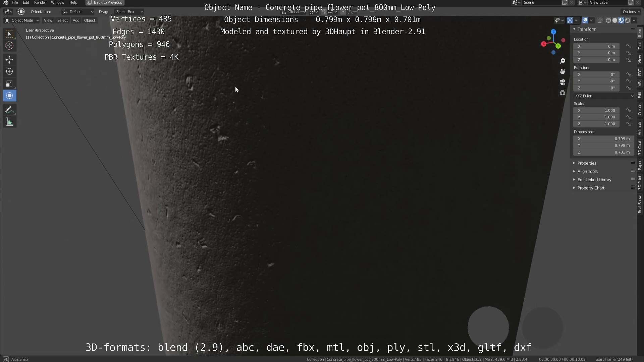
Task: Click the Scale X value field
Action: pyautogui.click(x=596, y=110)
